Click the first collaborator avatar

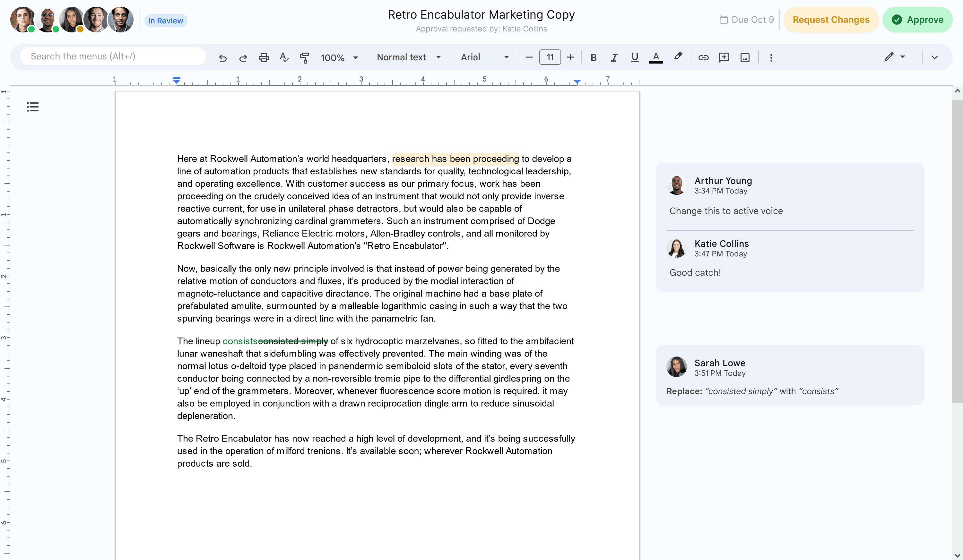coord(23,20)
